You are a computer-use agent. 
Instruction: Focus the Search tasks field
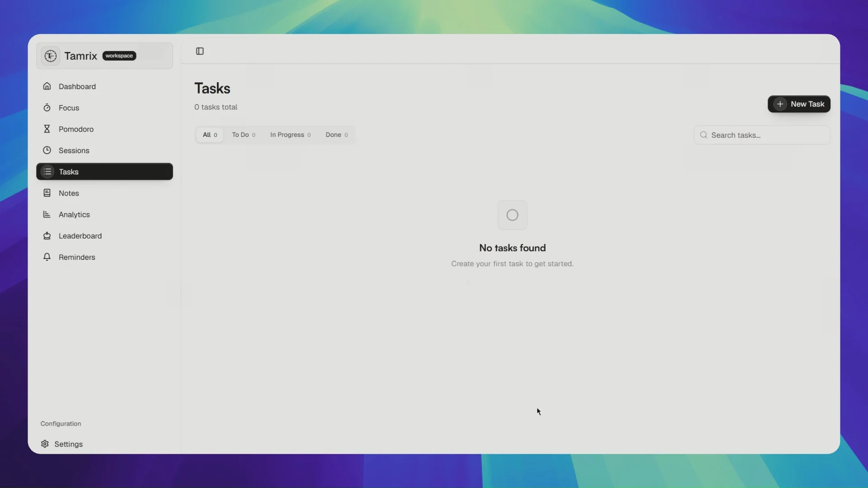click(x=762, y=135)
